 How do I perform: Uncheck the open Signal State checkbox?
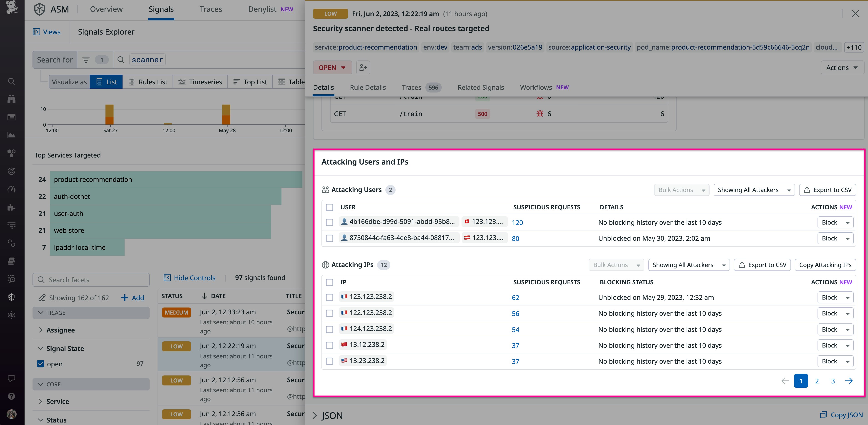point(41,364)
